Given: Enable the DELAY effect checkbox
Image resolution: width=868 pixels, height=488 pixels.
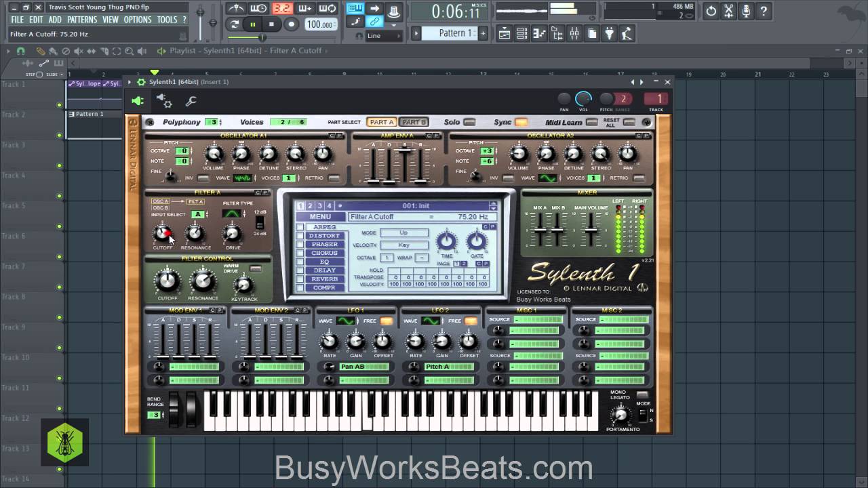Looking at the screenshot, I should coord(300,270).
